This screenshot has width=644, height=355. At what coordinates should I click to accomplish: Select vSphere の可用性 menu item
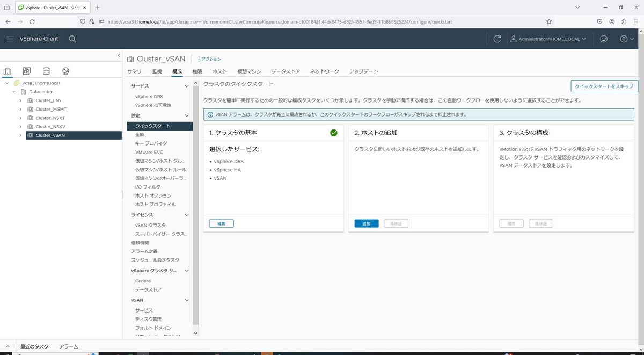(153, 105)
